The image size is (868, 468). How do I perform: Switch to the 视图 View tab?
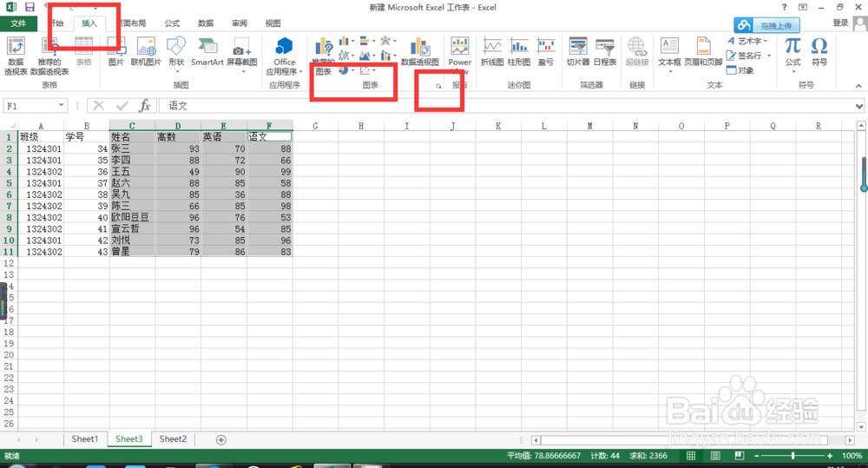(273, 23)
